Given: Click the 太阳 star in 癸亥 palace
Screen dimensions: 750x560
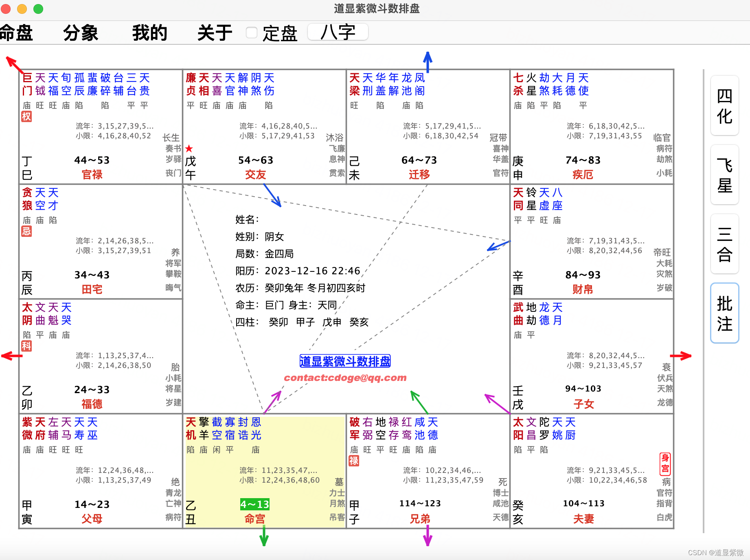Looking at the screenshot, I should click(518, 429).
